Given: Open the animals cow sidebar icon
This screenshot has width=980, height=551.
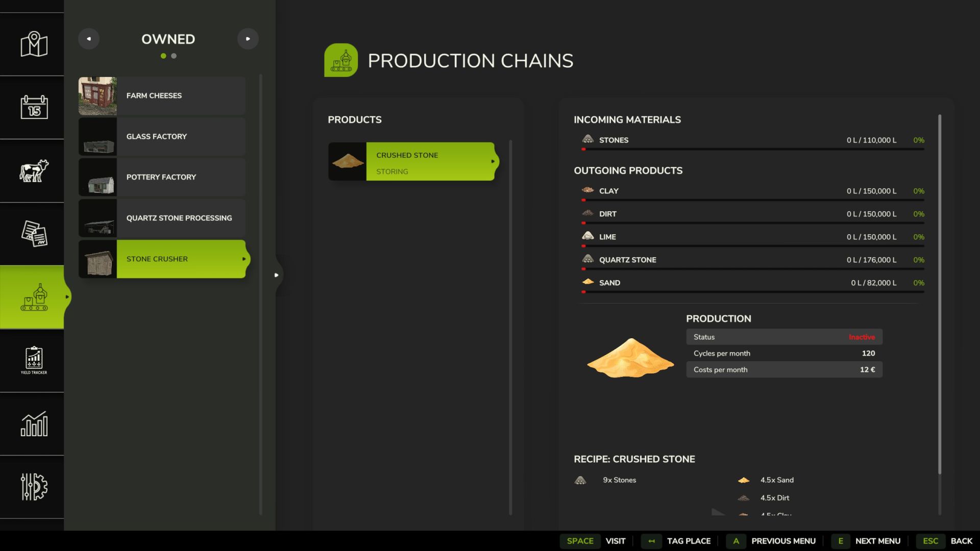Looking at the screenshot, I should (34, 170).
